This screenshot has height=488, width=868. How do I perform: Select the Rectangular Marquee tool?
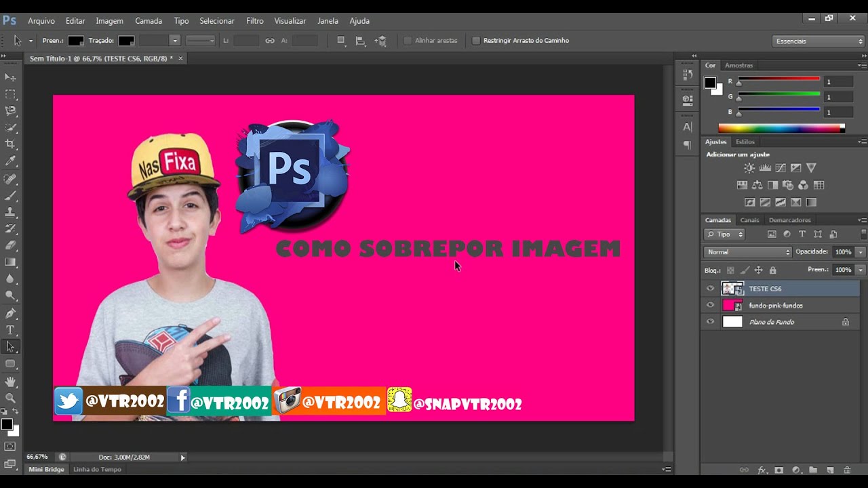click(10, 94)
